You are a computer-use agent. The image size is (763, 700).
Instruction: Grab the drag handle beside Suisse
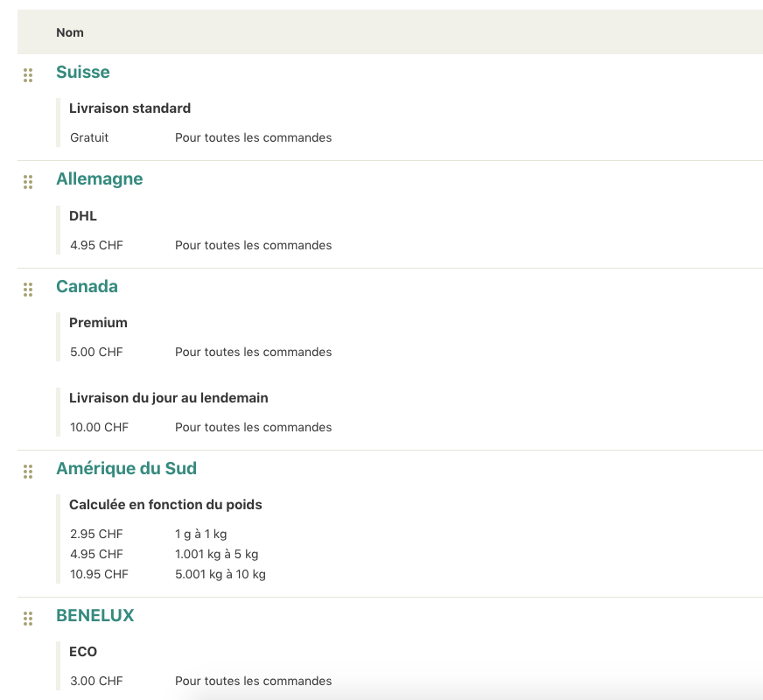[28, 75]
